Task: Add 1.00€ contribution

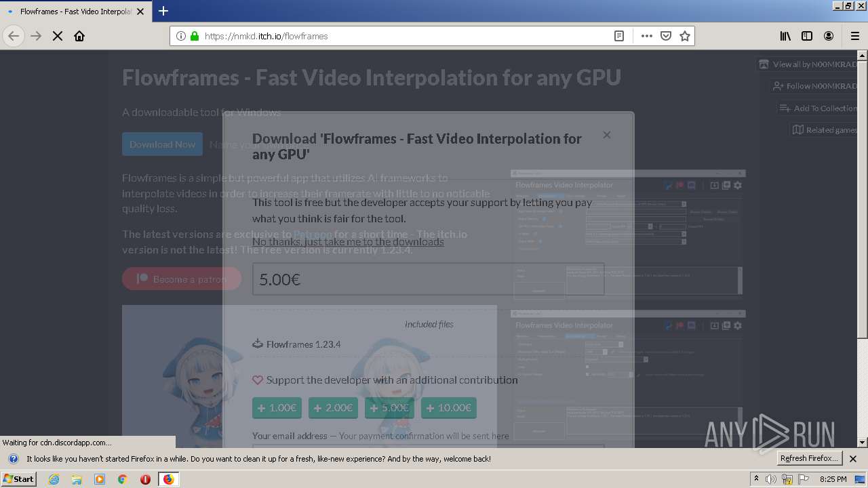Action: (x=277, y=408)
